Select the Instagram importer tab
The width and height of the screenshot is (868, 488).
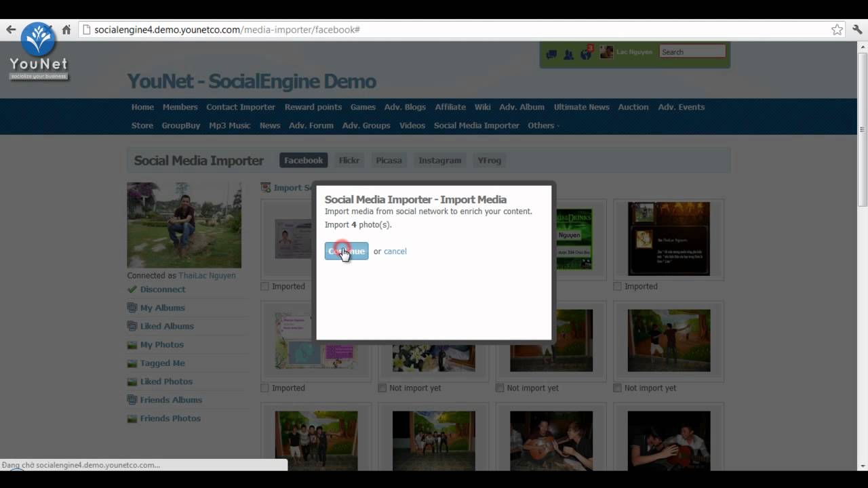440,161
